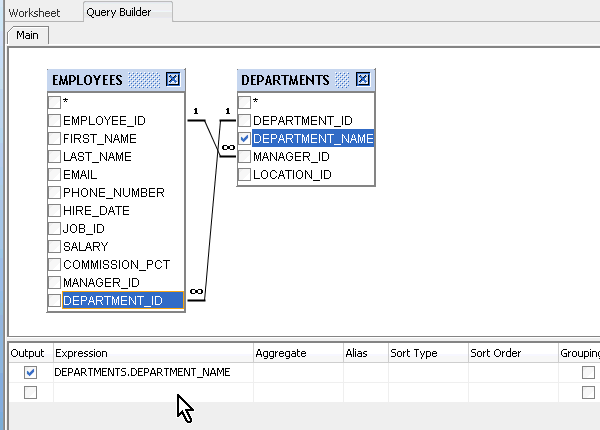Viewport: 600px width, 430px height.
Task: Click the EMPLOYEES table title bar
Action: (x=88, y=80)
